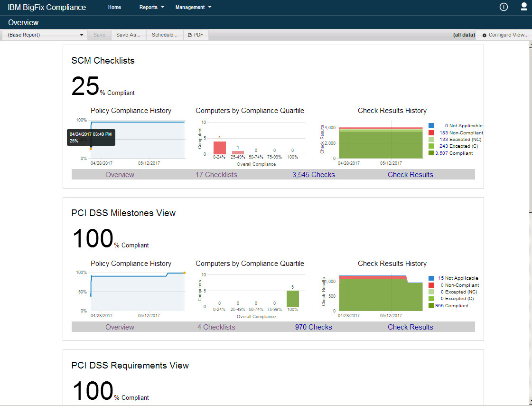Click the (all data) label
532x406 pixels.
[x=464, y=35]
